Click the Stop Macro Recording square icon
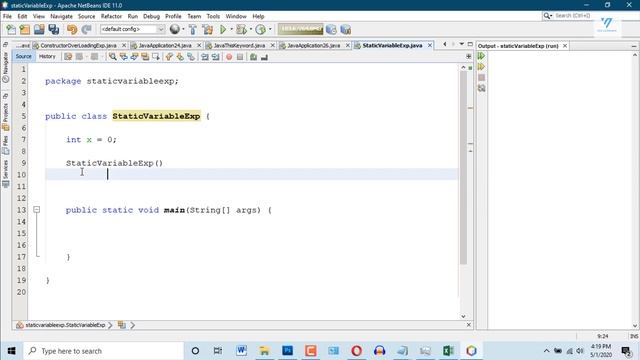Image resolution: width=640 pixels, height=360 pixels. pos(240,57)
